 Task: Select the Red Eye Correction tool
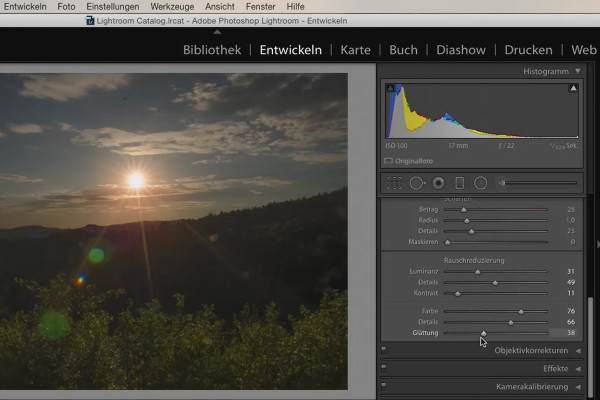tap(439, 183)
